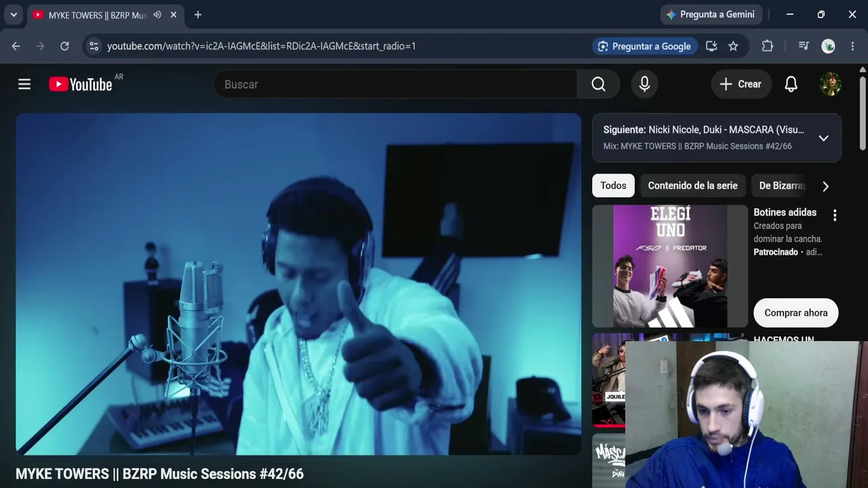
Task: Open the media controls toolbar icon
Action: pos(804,46)
